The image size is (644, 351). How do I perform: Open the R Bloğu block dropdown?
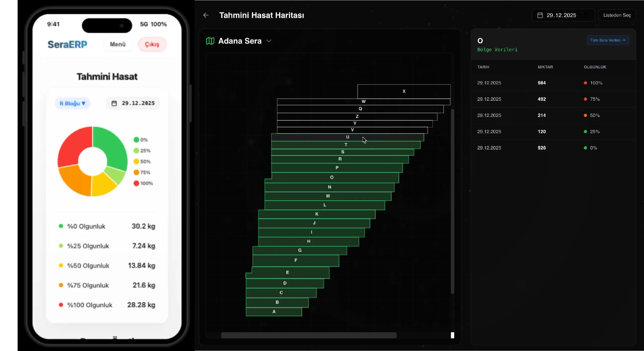[x=72, y=103]
